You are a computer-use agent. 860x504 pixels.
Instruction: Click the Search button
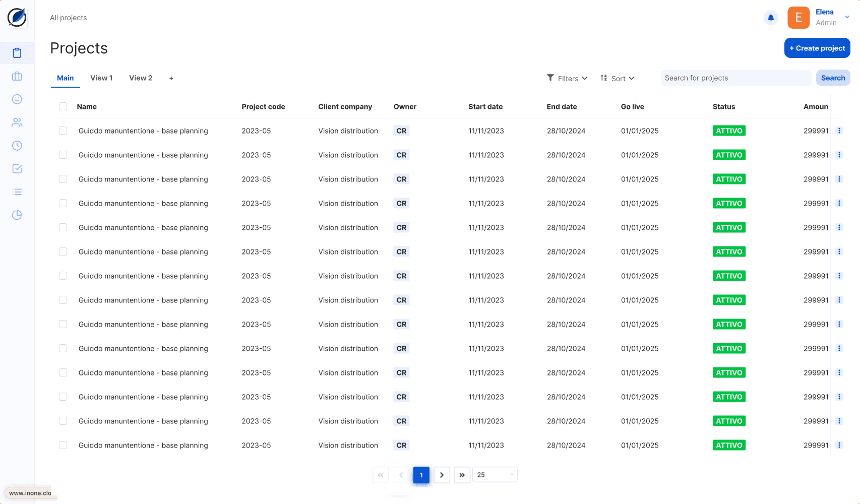pos(833,78)
